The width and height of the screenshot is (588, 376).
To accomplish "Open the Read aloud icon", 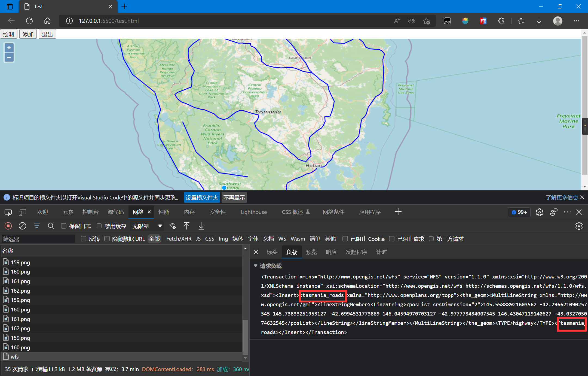I will (x=397, y=21).
